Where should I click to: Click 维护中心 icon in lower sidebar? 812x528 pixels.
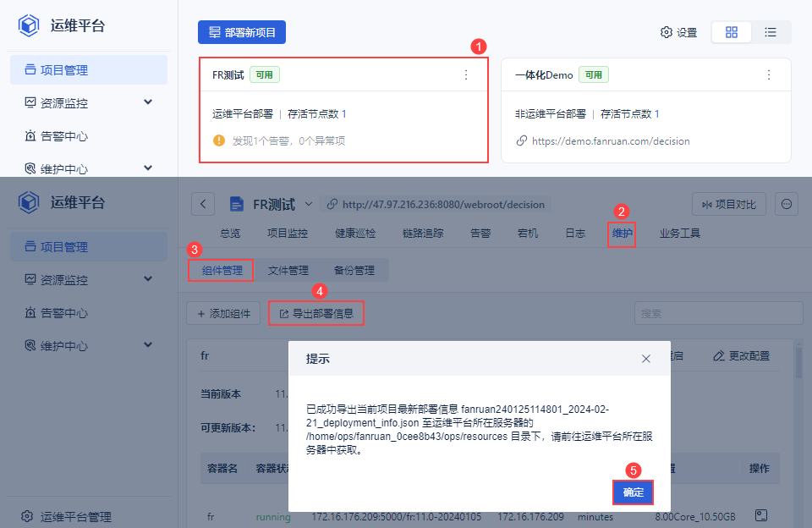point(30,345)
